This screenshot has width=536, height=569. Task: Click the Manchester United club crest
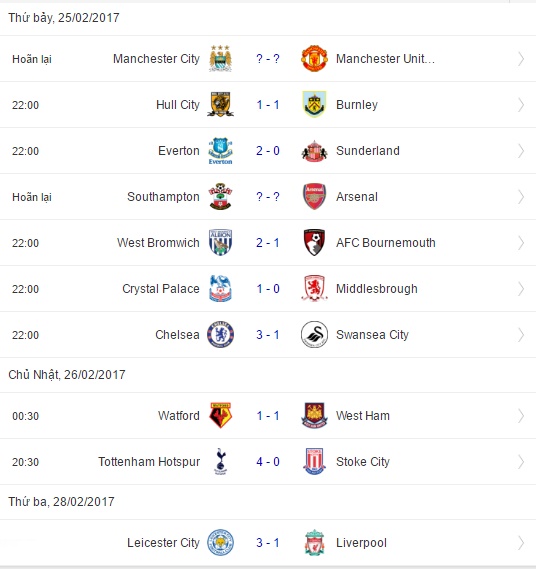(x=314, y=58)
